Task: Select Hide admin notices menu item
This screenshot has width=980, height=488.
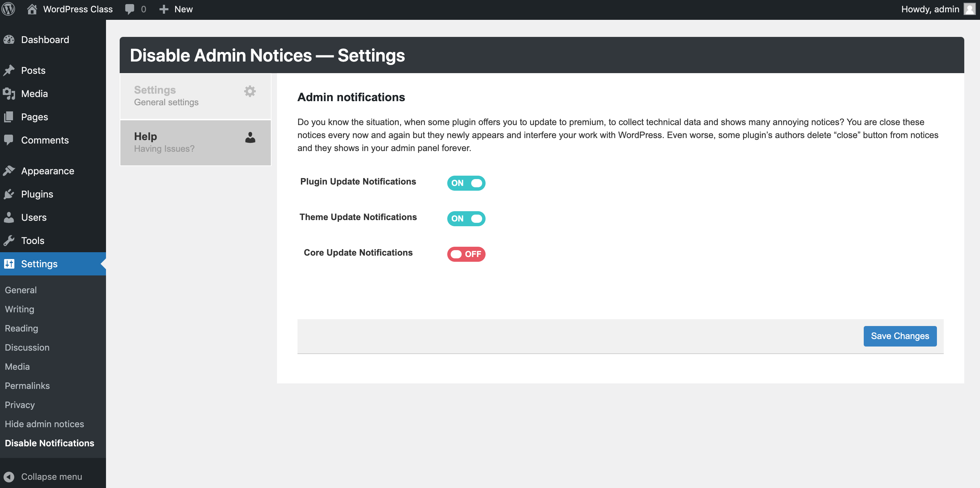Action: click(x=44, y=424)
